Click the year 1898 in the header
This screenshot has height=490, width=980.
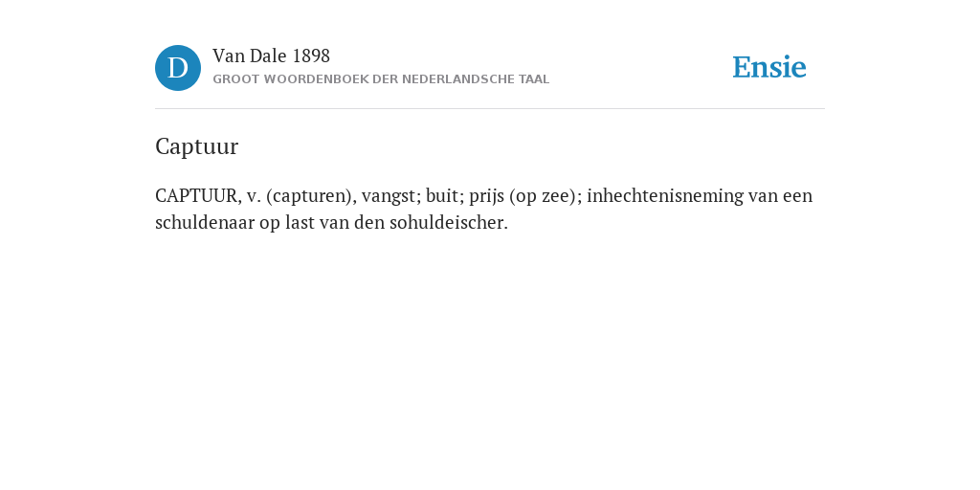311,56
